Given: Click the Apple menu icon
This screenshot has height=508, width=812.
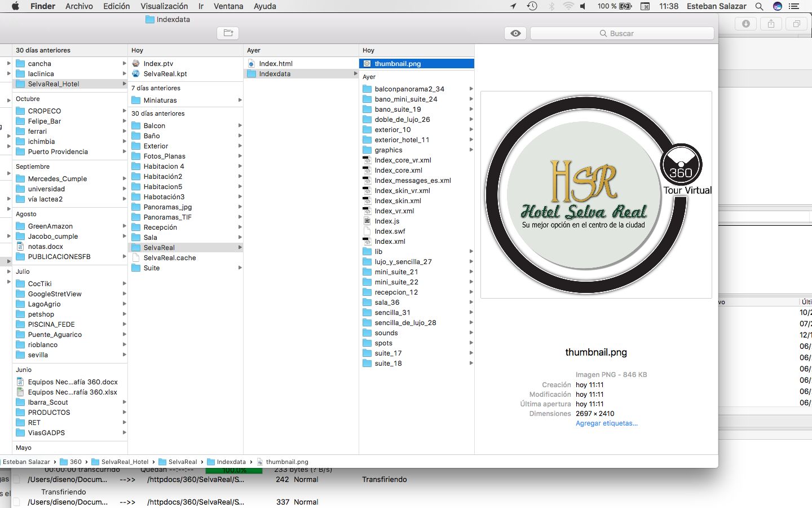Looking at the screenshot, I should tap(15, 6).
